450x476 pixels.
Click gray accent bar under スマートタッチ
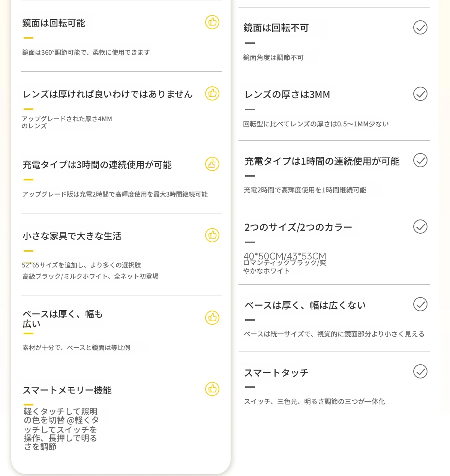(x=250, y=387)
